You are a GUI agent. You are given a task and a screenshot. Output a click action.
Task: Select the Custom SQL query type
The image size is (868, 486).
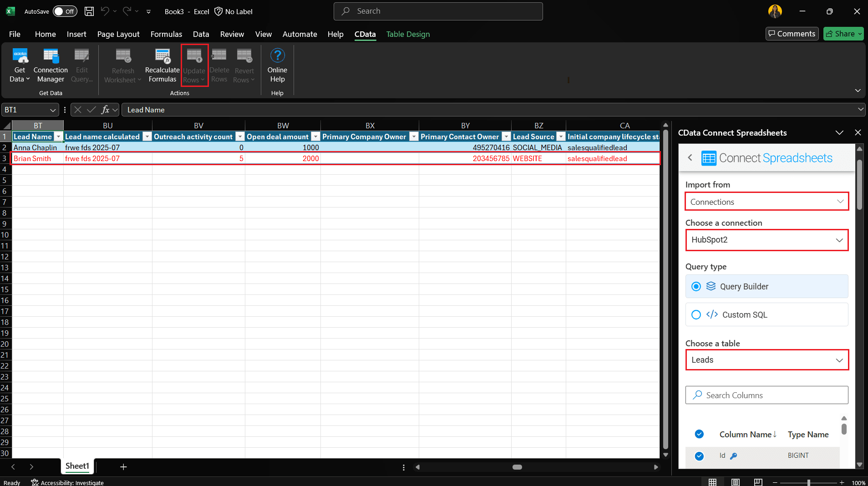pos(696,314)
